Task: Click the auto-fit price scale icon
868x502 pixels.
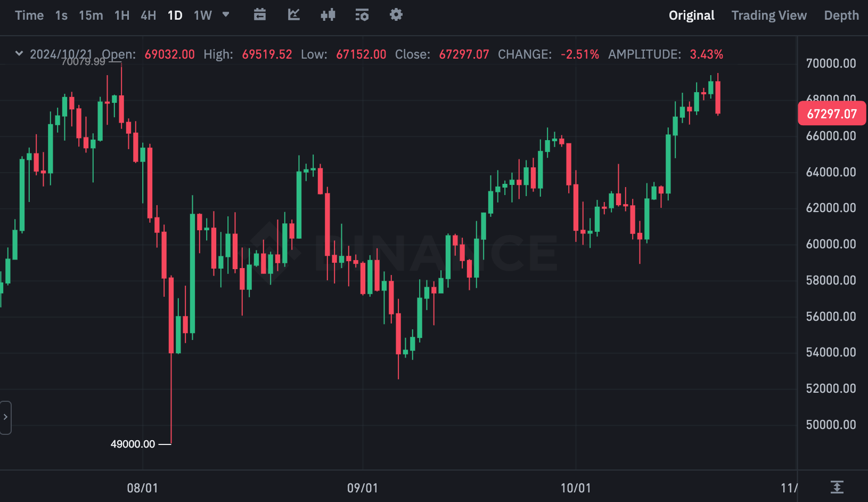Action: click(837, 487)
